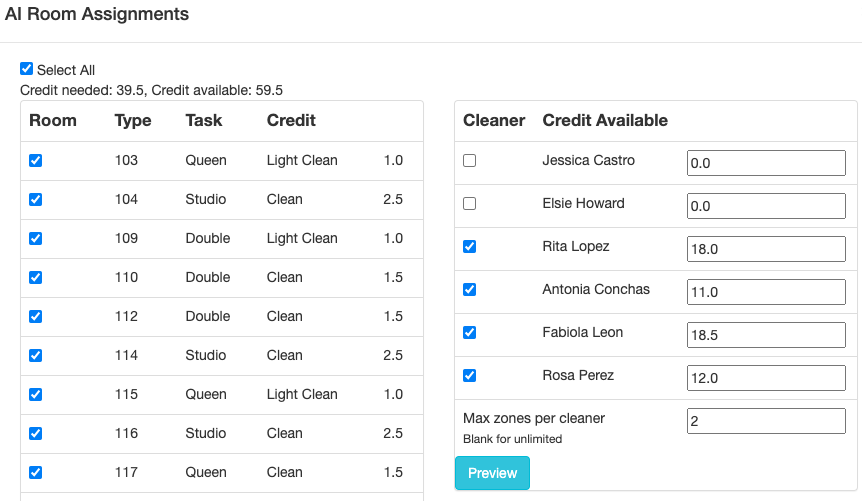Click the 'Antonia Conchas' name
Viewport: 862px width, 501px height.
596,289
